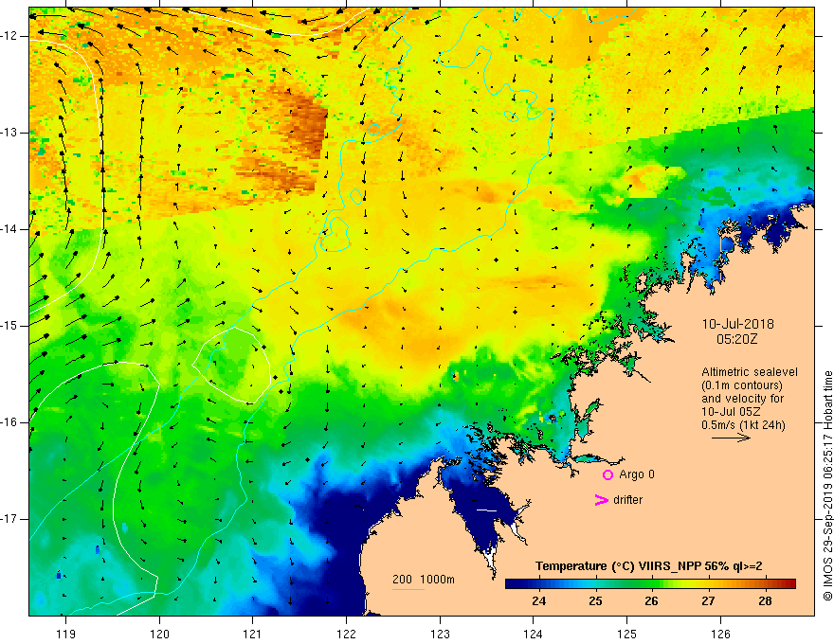Click the magenta Argo 0 circle marker

click(607, 474)
